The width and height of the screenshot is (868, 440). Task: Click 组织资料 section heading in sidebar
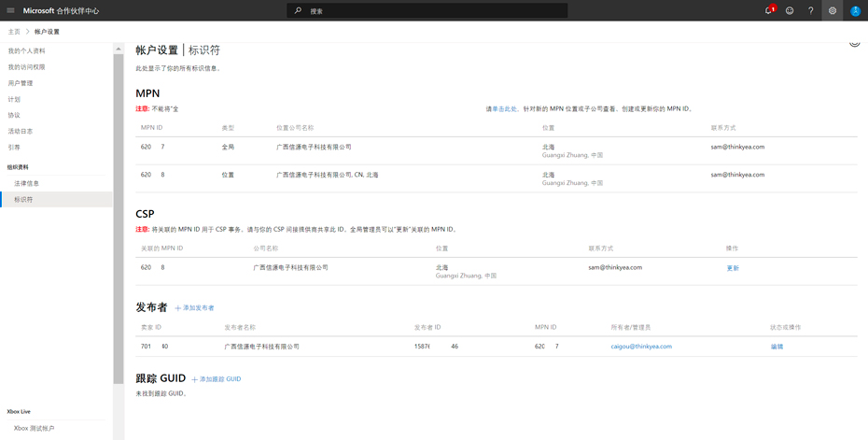pos(18,167)
